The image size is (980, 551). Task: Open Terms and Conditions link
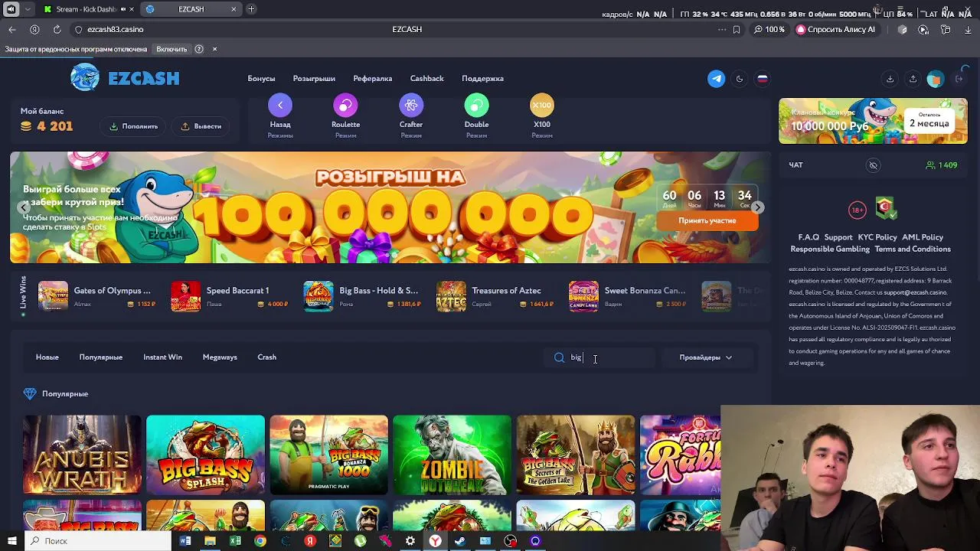[x=913, y=249]
